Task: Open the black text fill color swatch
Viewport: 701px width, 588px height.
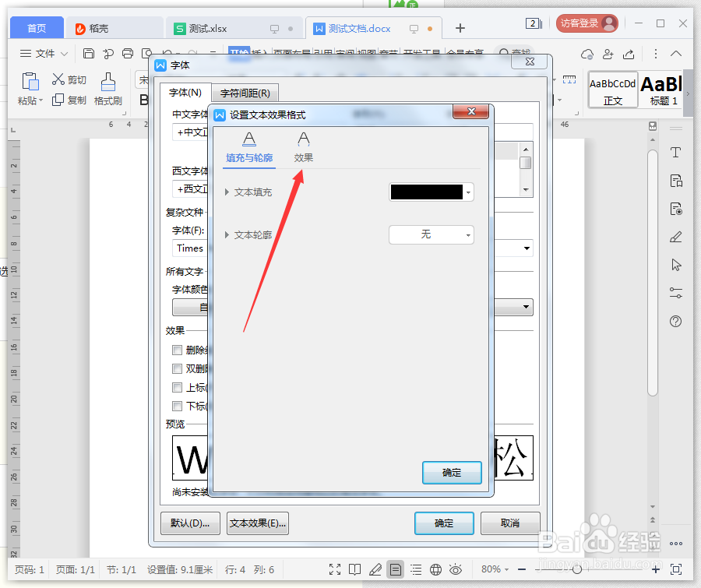Action: click(426, 192)
